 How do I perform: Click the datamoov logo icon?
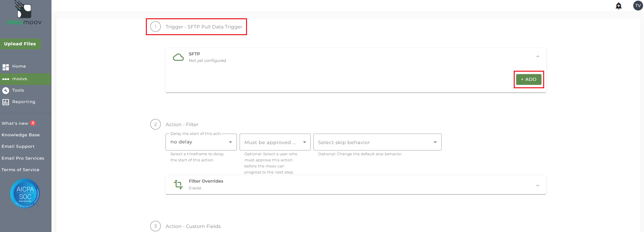pyautogui.click(x=24, y=10)
